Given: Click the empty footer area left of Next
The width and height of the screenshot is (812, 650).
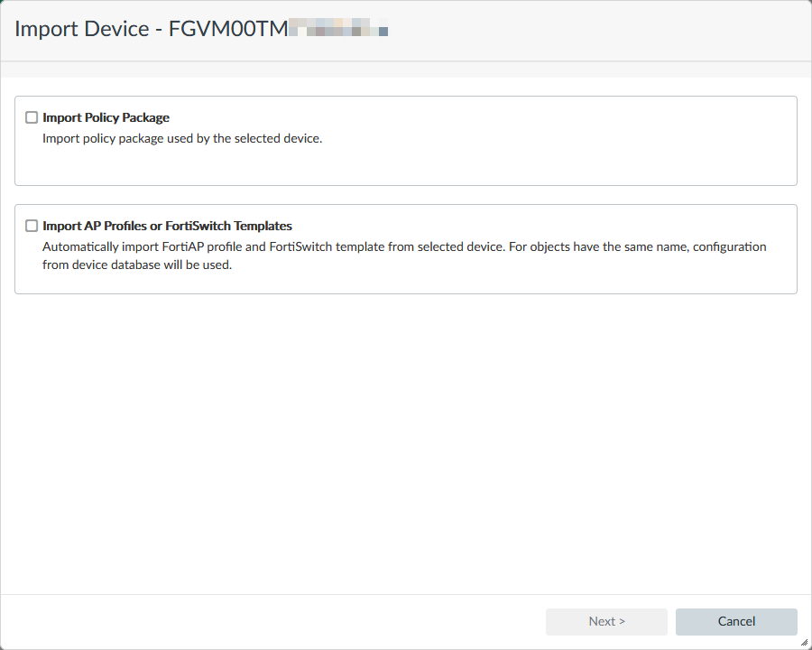Looking at the screenshot, I should click(x=271, y=621).
